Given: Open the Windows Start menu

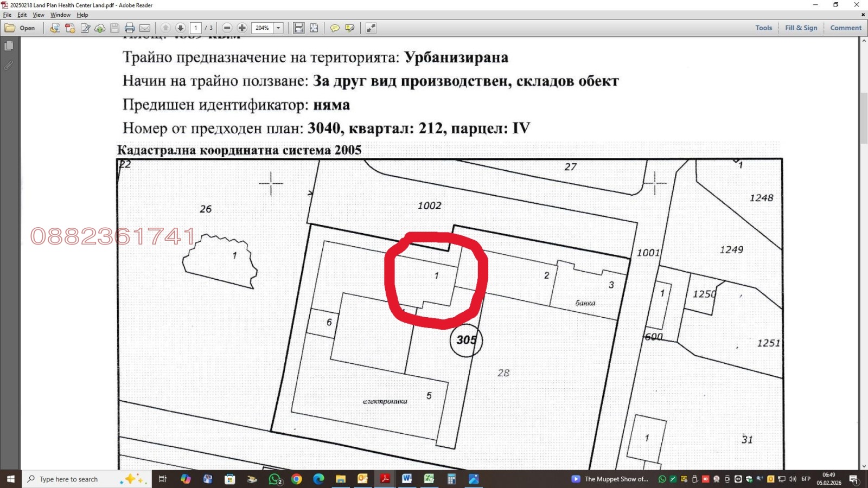Looking at the screenshot, I should coord(11,479).
